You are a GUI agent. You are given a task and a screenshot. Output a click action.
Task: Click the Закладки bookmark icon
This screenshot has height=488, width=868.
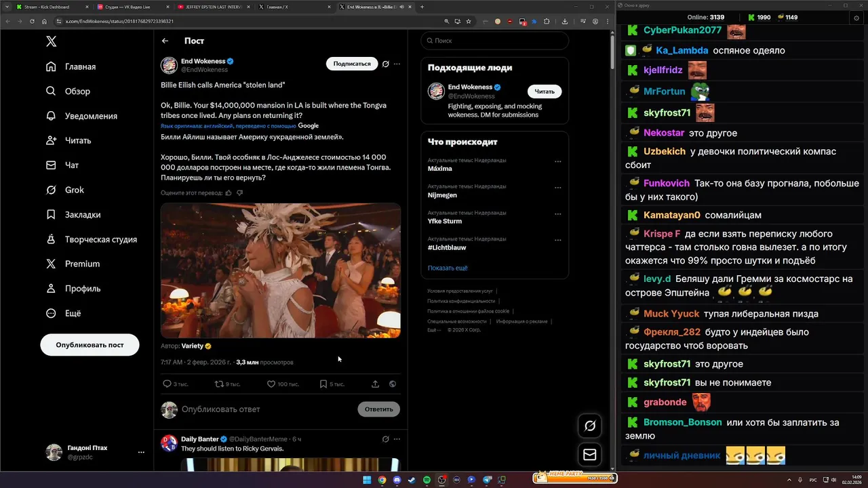51,214
